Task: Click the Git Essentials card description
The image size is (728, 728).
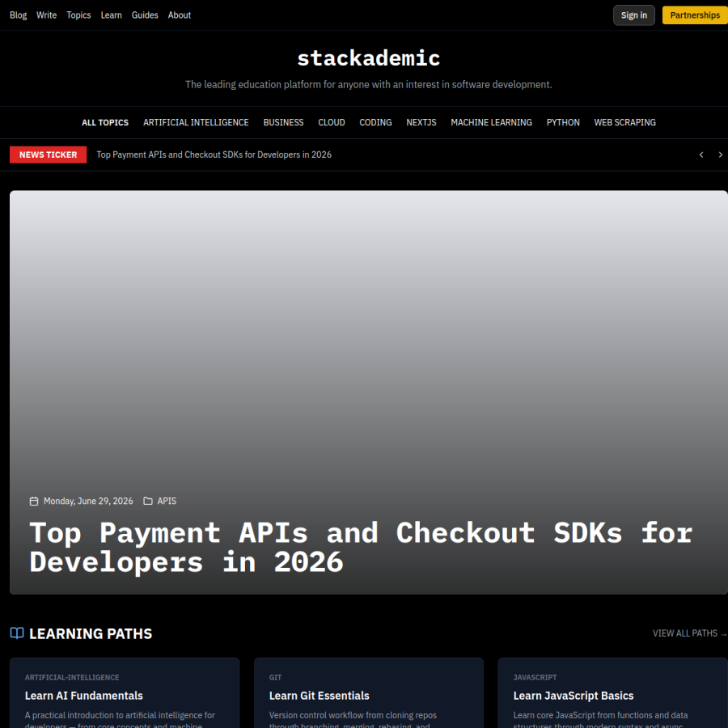Action: pos(353,719)
